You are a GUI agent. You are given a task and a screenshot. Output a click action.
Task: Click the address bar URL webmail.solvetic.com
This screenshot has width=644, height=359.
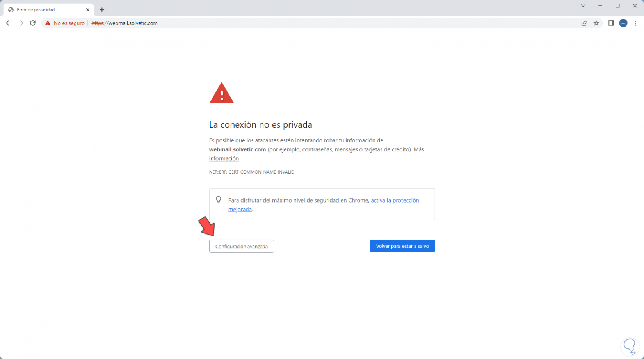point(125,23)
